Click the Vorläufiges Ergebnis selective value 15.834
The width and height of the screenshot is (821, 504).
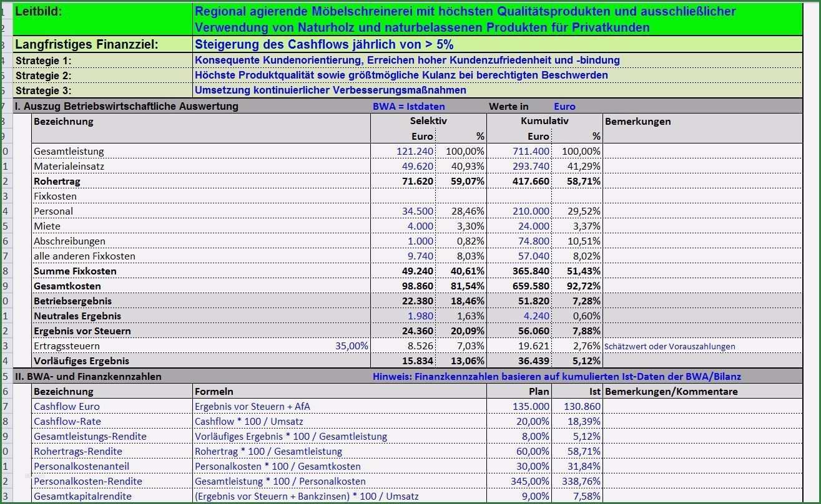tap(417, 361)
